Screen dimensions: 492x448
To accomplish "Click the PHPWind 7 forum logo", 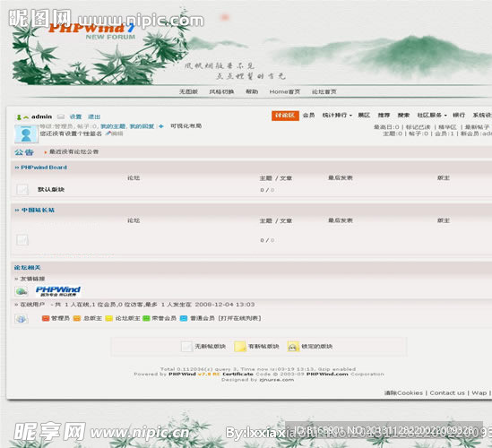I will (x=92, y=31).
